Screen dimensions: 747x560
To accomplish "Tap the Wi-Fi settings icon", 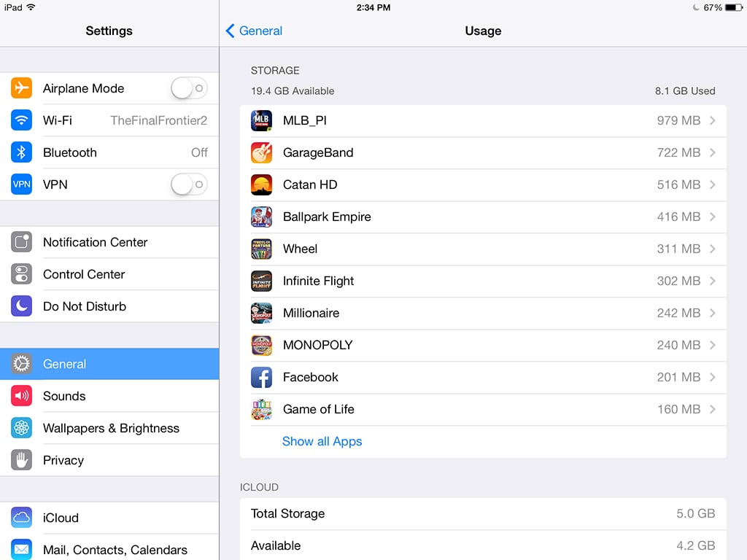I will [21, 120].
